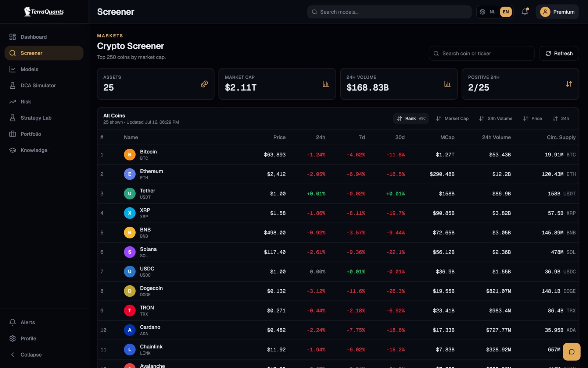The width and height of the screenshot is (588, 368).
Task: Open the Solana row name
Action: 148,249
